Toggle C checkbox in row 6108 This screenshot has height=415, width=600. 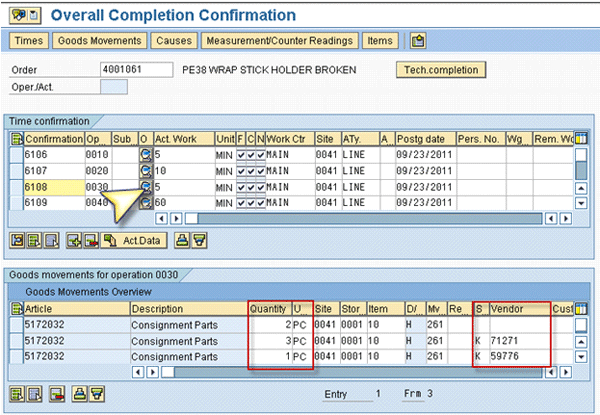click(251, 187)
